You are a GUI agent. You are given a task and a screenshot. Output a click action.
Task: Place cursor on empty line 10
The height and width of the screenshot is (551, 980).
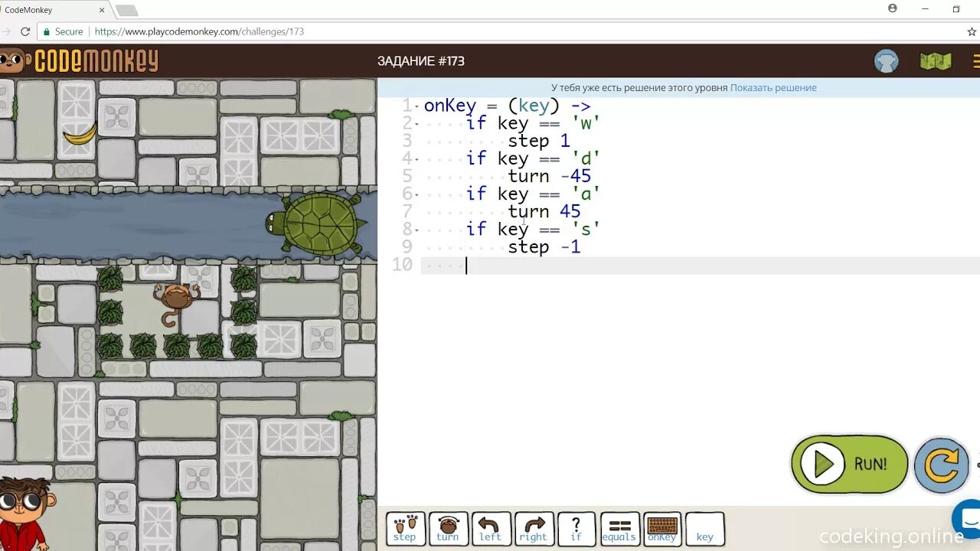tap(701, 265)
